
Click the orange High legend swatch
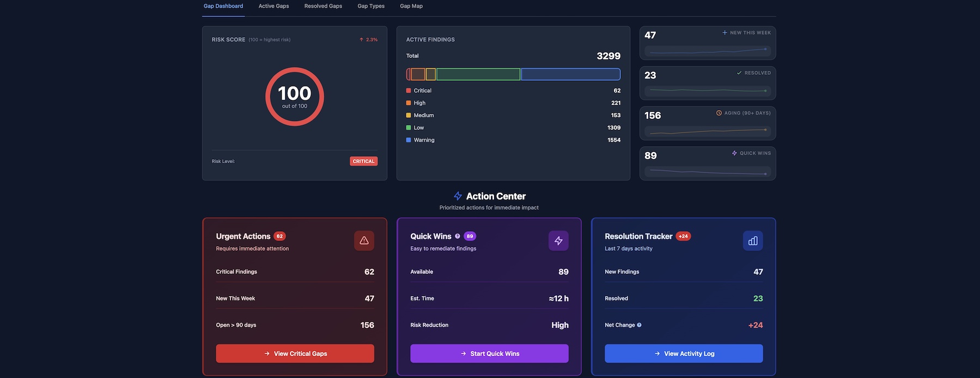tap(409, 103)
